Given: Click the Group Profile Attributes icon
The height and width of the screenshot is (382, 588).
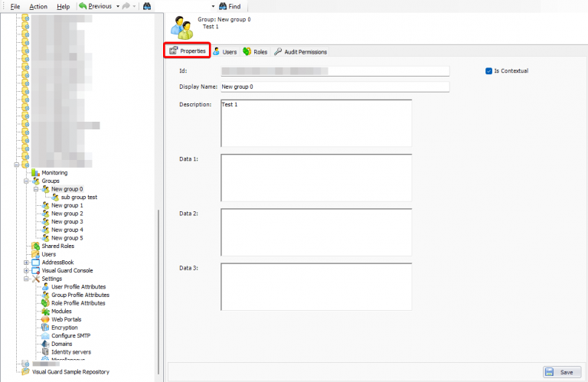Looking at the screenshot, I should 45,295.
